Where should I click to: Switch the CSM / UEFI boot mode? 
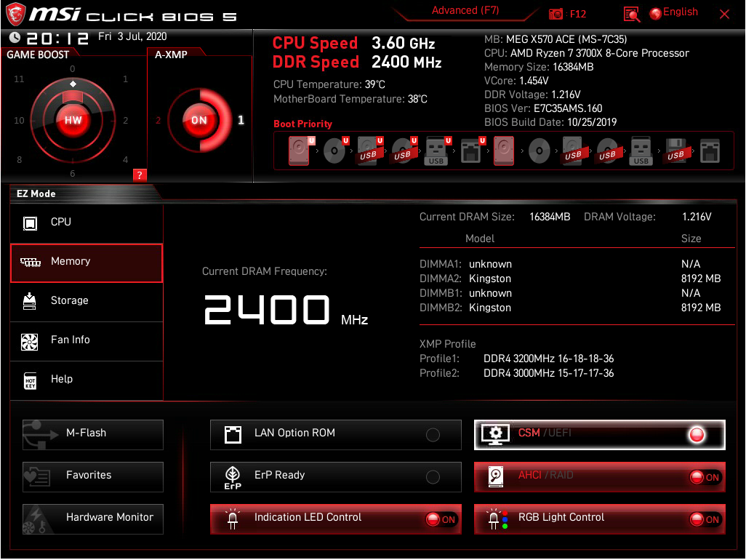[x=599, y=434]
